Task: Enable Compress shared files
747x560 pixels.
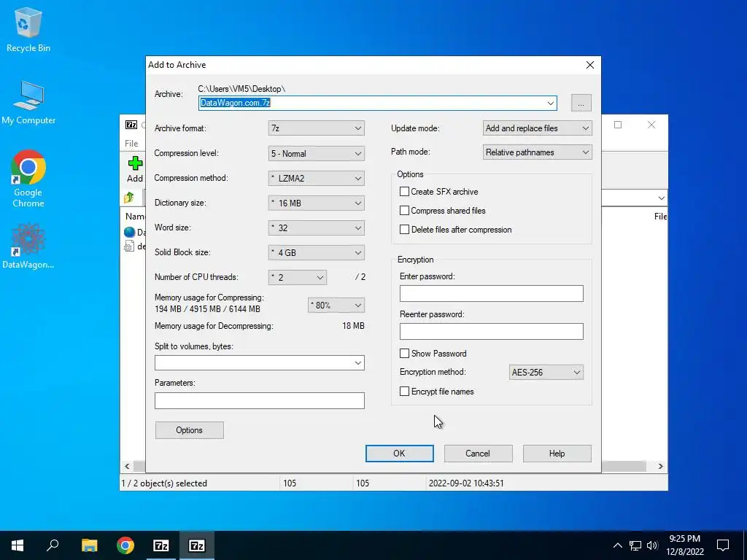Action: click(x=404, y=211)
